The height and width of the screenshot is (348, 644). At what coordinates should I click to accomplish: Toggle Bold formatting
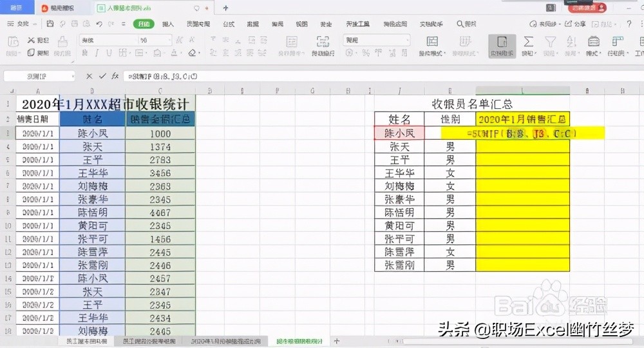[x=84, y=53]
